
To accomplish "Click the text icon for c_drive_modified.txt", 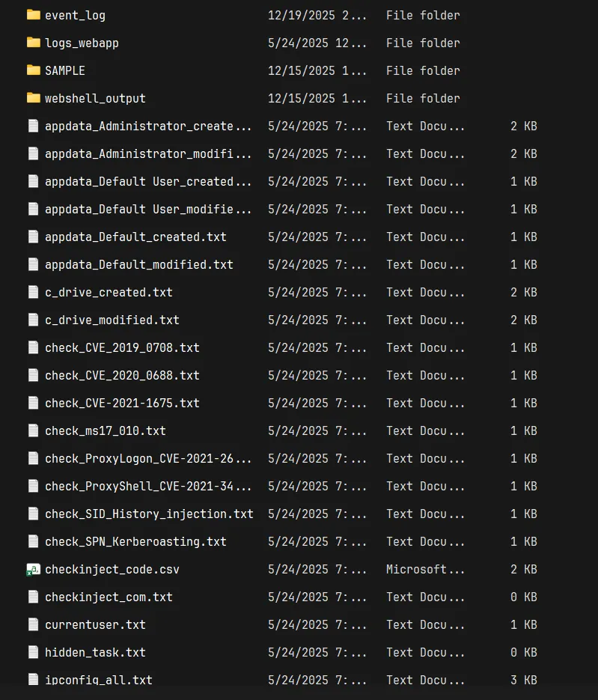I will click(x=33, y=320).
